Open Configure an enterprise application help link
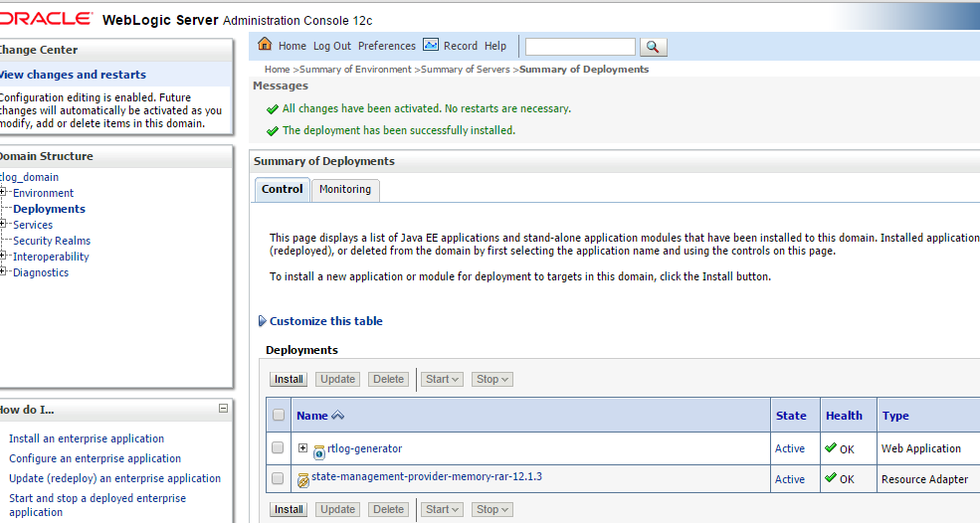The height and width of the screenshot is (524, 980). tap(95, 458)
